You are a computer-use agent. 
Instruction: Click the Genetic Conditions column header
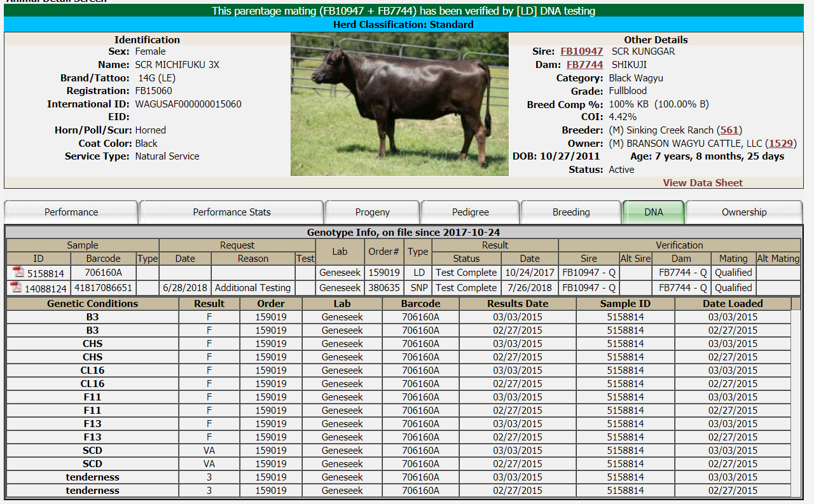tap(93, 304)
